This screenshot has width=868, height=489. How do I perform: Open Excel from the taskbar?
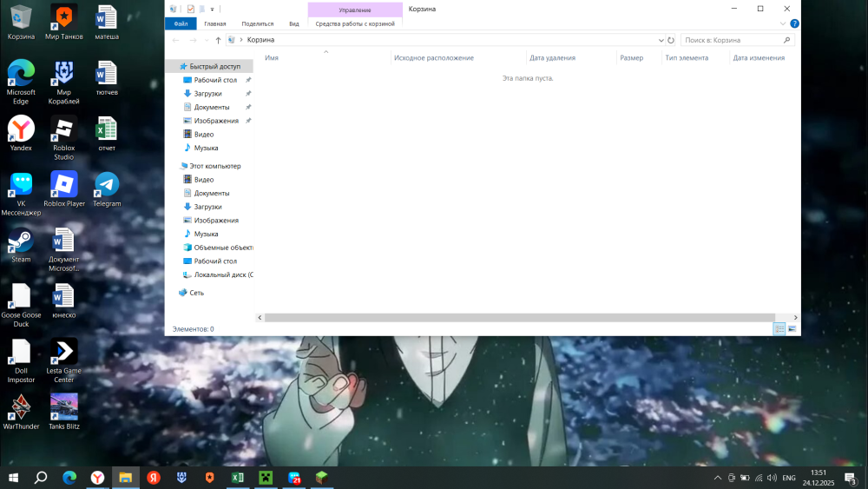coord(238,478)
